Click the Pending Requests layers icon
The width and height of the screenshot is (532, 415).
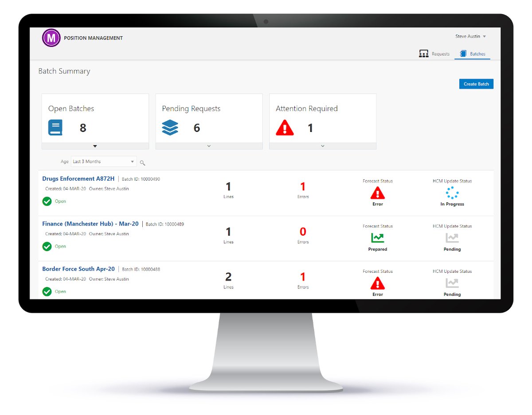click(170, 128)
